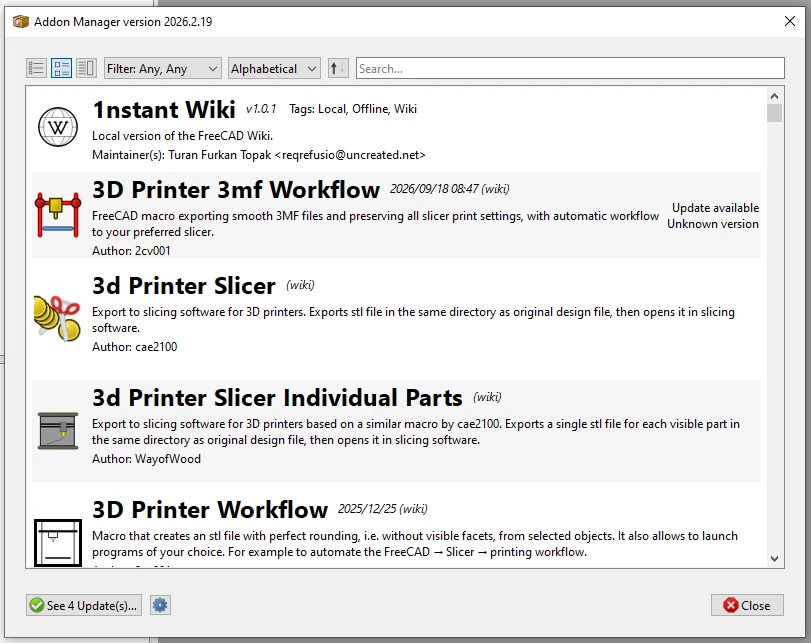The image size is (811, 643).
Task: Open the Alphabetical sort dropdown
Action: pos(274,68)
